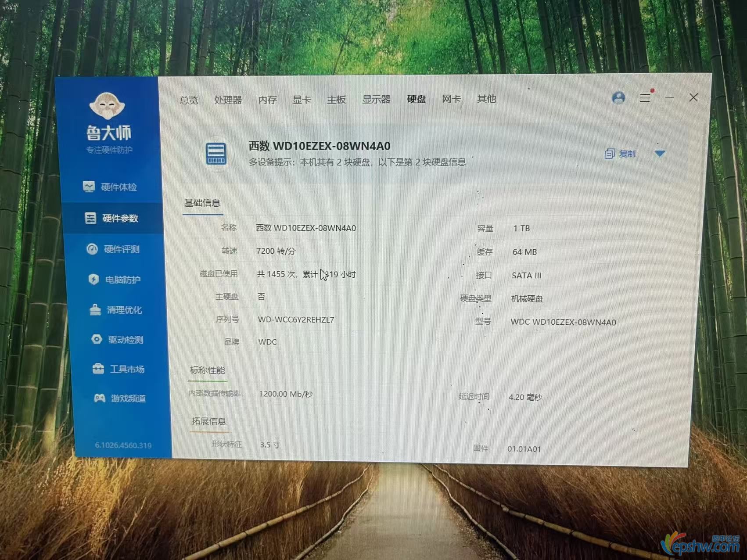Open 硬件评测 gauge icon
Image resolution: width=747 pixels, height=560 pixels.
(x=92, y=249)
